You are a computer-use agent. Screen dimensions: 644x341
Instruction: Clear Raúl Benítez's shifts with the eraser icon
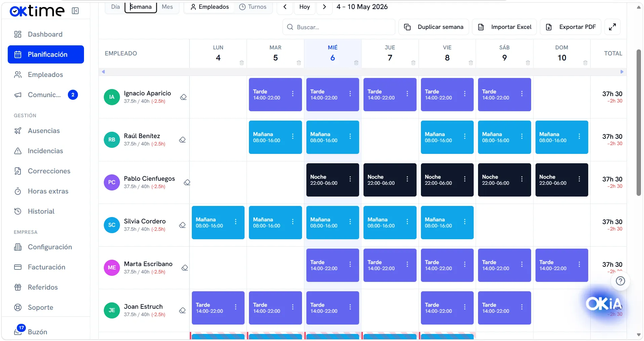[x=182, y=140]
